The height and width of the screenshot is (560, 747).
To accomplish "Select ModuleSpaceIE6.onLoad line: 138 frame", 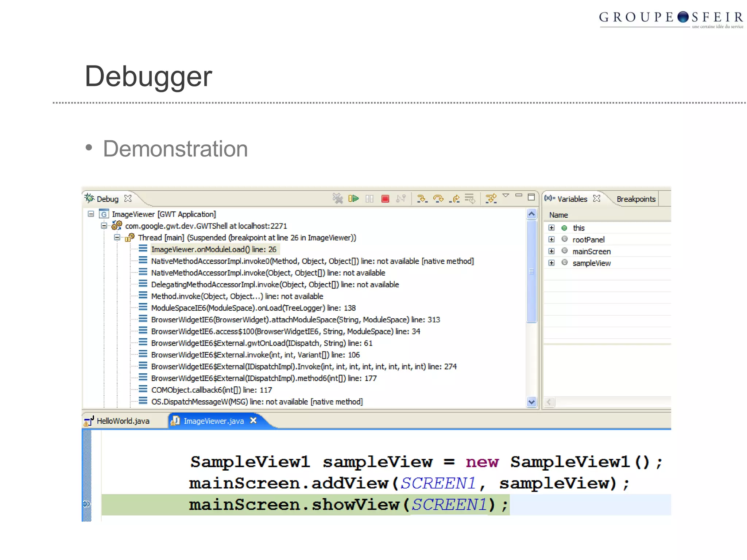I will pyautogui.click(x=253, y=308).
